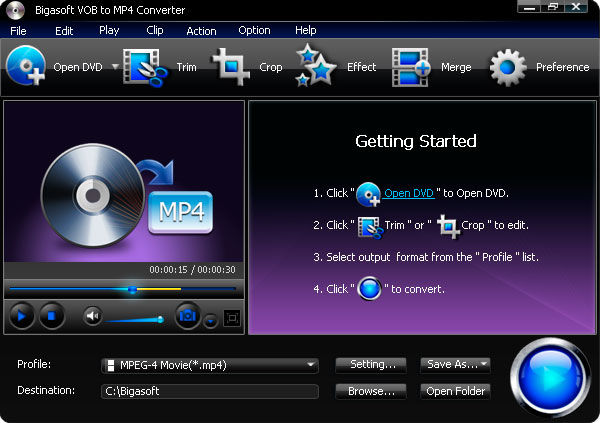Click the Open DVD link in Getting Started
Image resolution: width=600 pixels, height=423 pixels.
(409, 193)
